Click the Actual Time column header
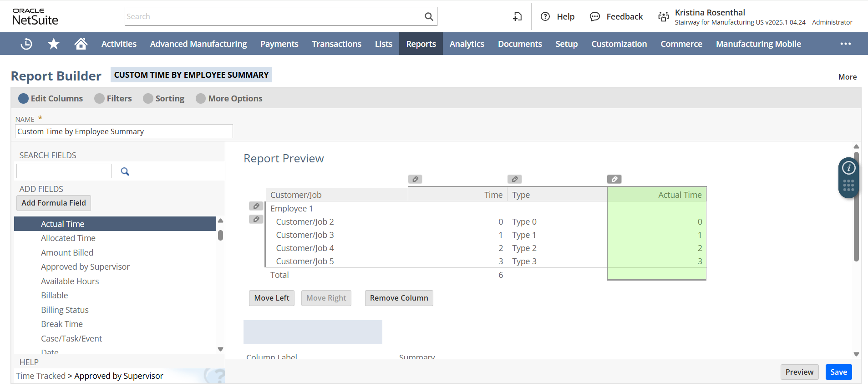 click(x=657, y=195)
